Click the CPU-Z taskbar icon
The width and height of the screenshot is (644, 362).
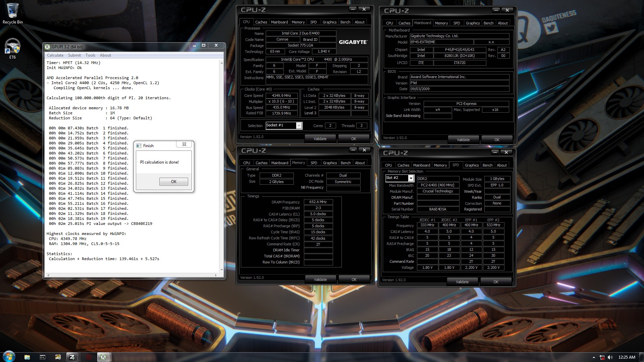72,357
